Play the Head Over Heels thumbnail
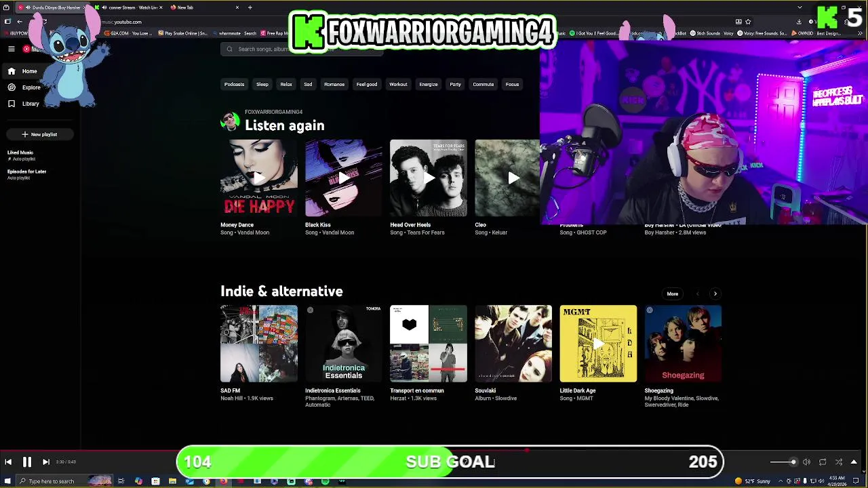Viewport: 868px width, 488px height. (429, 178)
